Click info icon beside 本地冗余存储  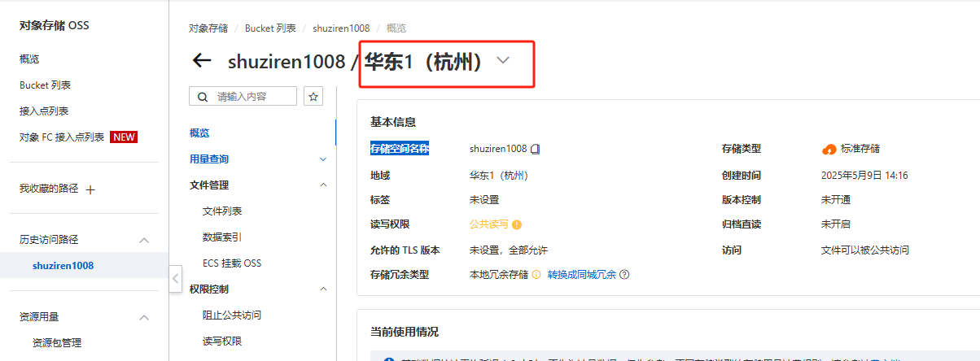[x=536, y=275]
